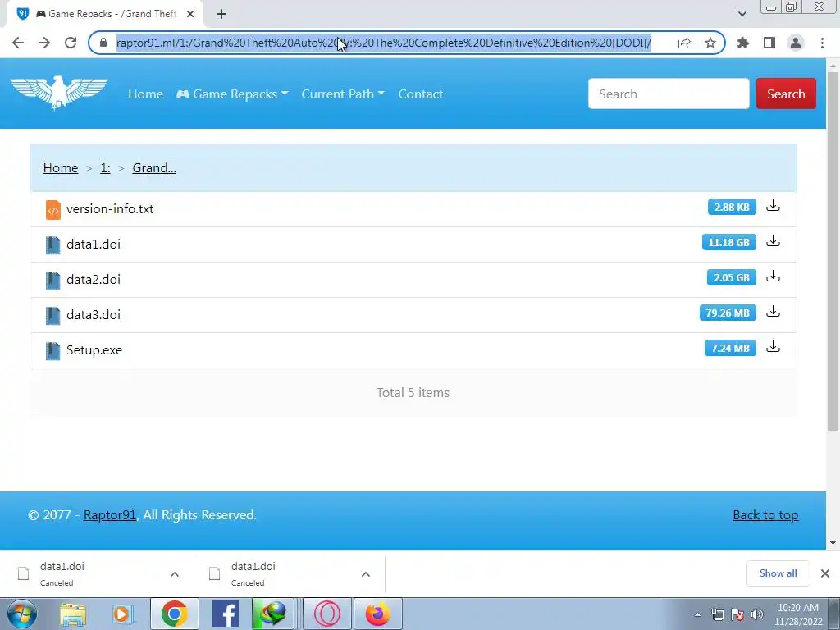Open the Contact nav link
The width and height of the screenshot is (840, 630).
tap(421, 94)
